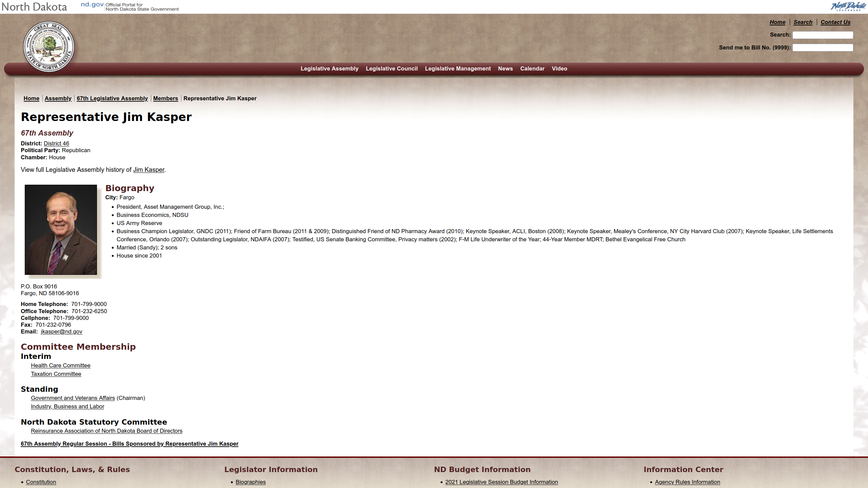
Task: Select the Video menu item
Action: click(559, 68)
